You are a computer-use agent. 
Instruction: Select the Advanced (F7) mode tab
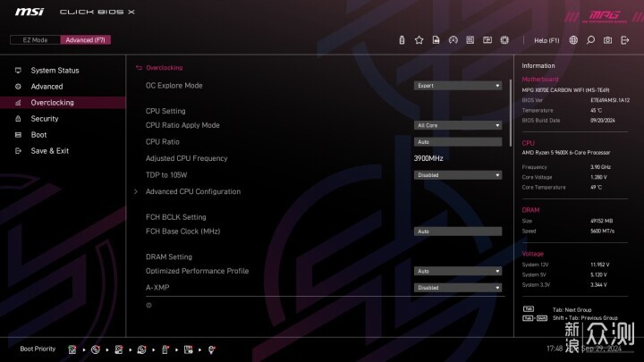coord(86,40)
